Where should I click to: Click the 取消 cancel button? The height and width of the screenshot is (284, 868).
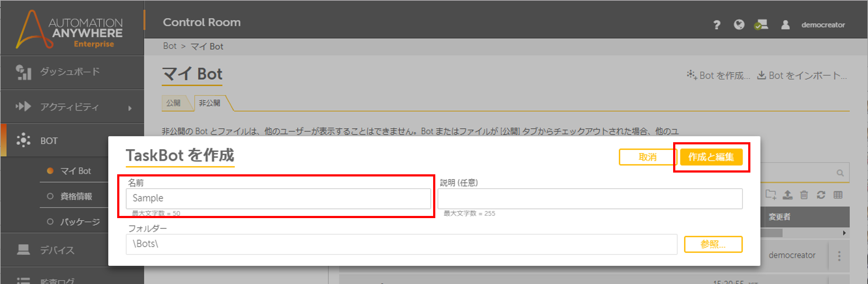(648, 157)
